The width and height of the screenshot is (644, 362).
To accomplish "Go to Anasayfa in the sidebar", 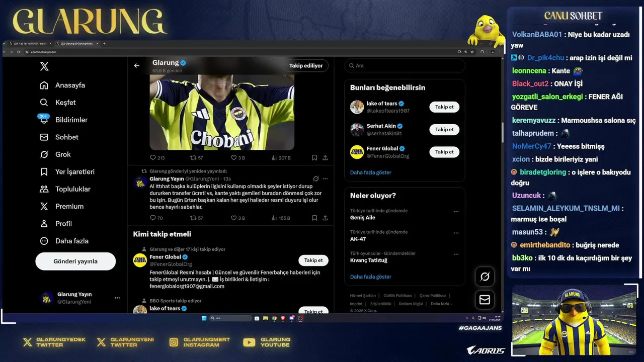I will [63, 85].
